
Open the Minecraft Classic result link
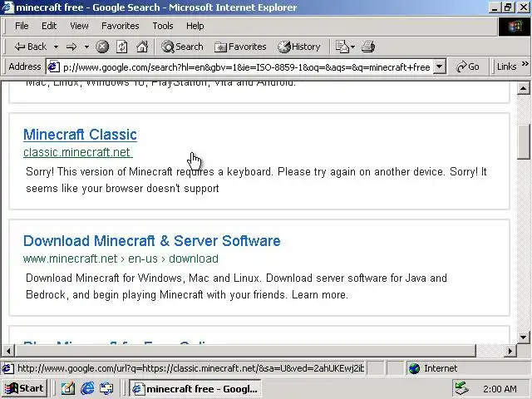[80, 135]
